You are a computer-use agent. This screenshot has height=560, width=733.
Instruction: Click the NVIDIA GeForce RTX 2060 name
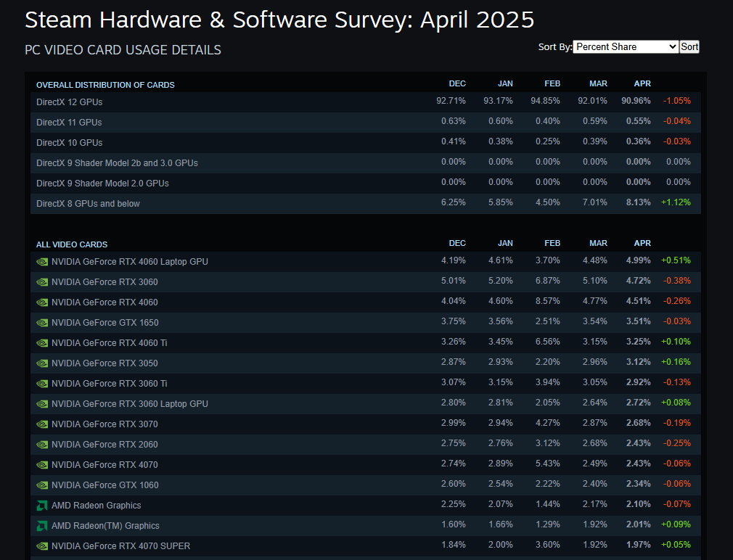[105, 445]
